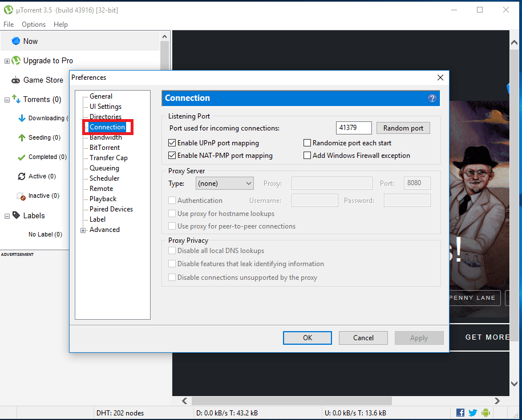Click the µTorrent logo in title bar
Image resolution: width=522 pixels, height=420 pixels.
[9, 10]
